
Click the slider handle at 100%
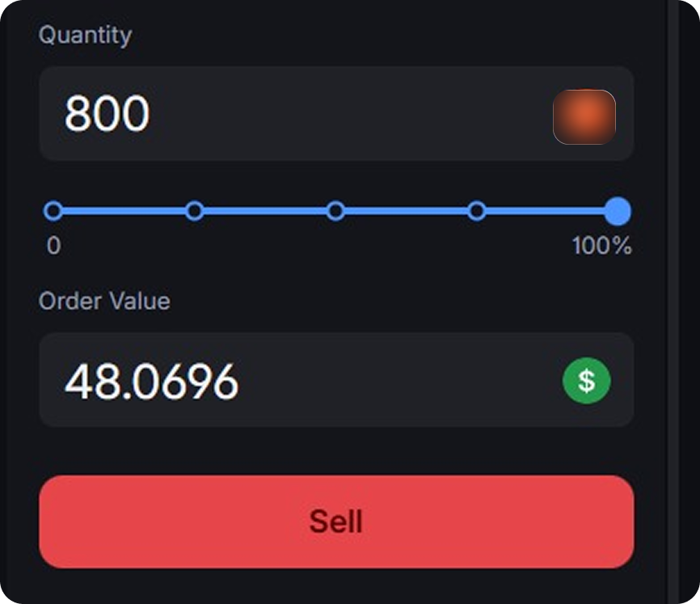click(618, 211)
